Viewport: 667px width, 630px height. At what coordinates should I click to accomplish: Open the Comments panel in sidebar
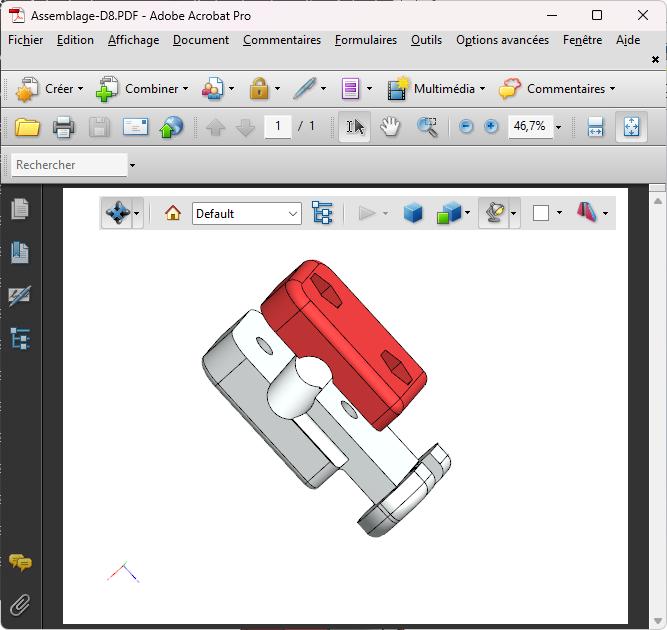pyautogui.click(x=20, y=563)
